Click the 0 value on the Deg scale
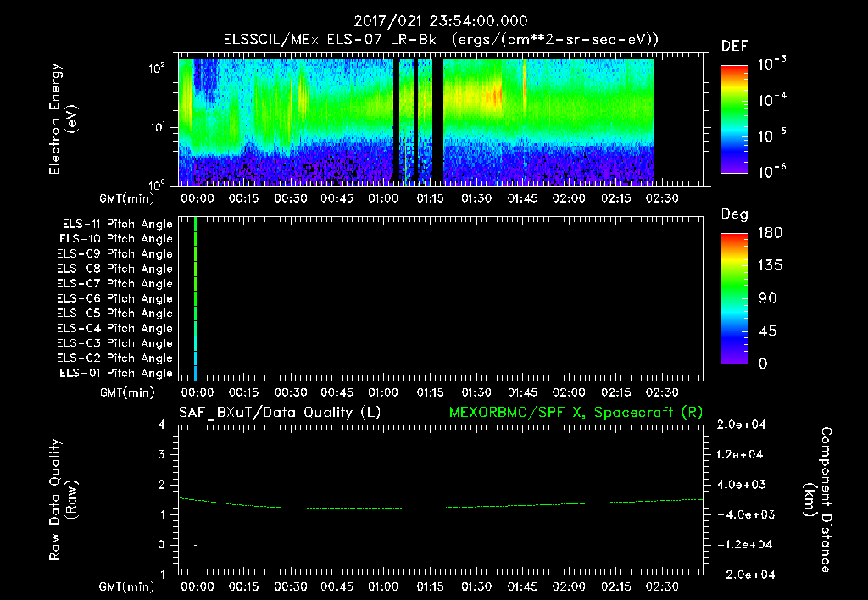868x600 pixels. [x=763, y=364]
